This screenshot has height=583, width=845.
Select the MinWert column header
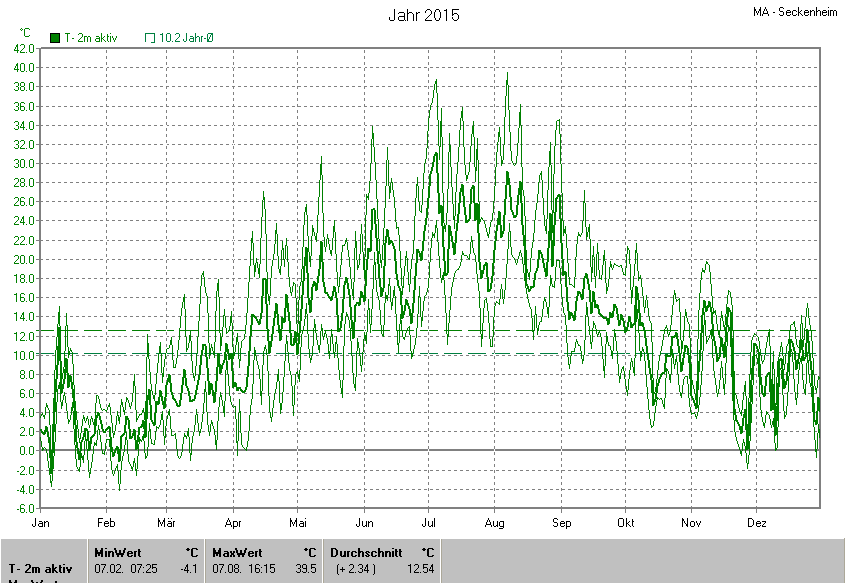117,552
